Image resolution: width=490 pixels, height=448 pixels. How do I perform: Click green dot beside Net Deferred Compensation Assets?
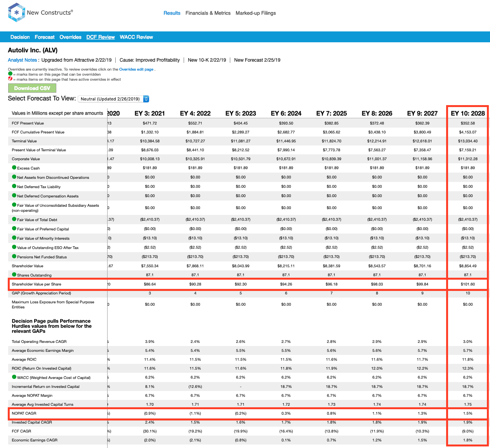tap(14, 195)
